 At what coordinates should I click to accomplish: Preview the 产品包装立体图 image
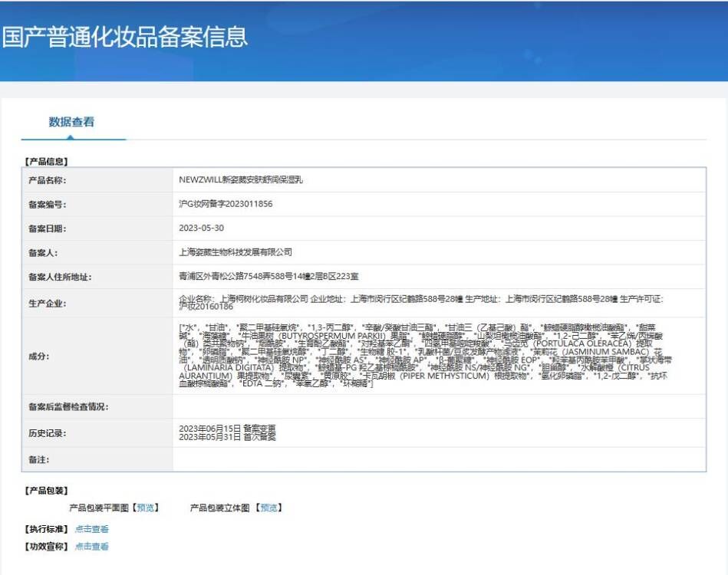tap(268, 507)
